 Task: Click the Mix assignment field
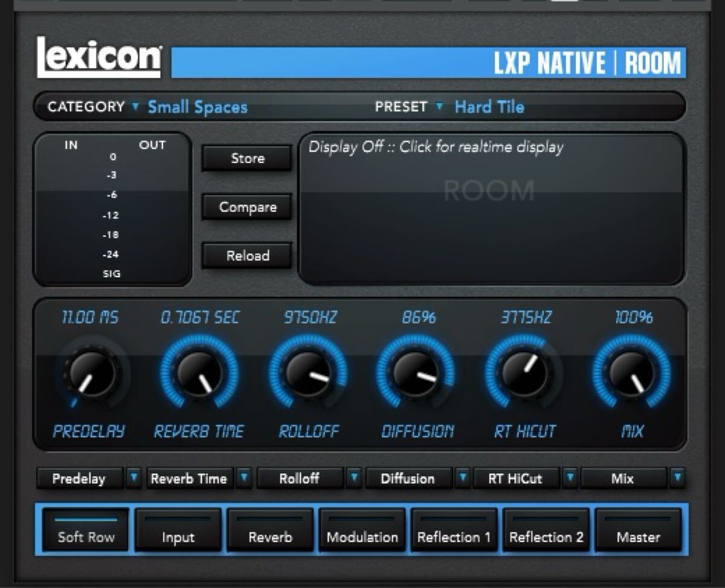tap(623, 478)
